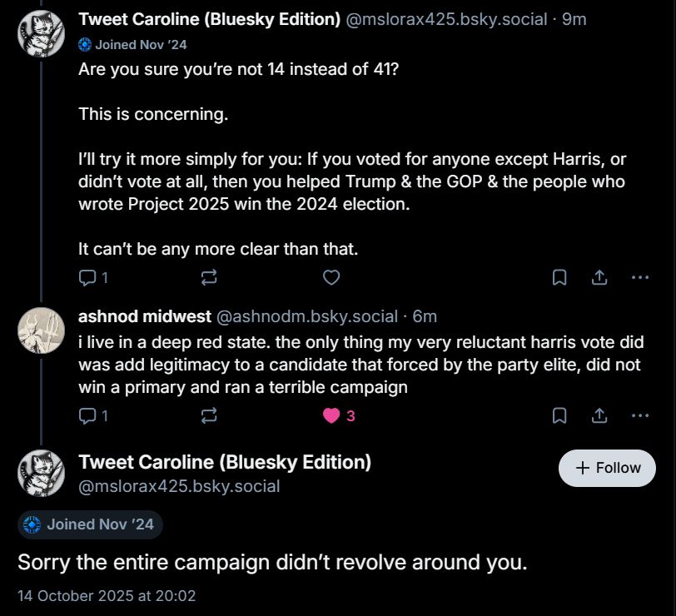Repost ashnod midwest's post
The width and height of the screenshot is (676, 616).
(x=209, y=415)
